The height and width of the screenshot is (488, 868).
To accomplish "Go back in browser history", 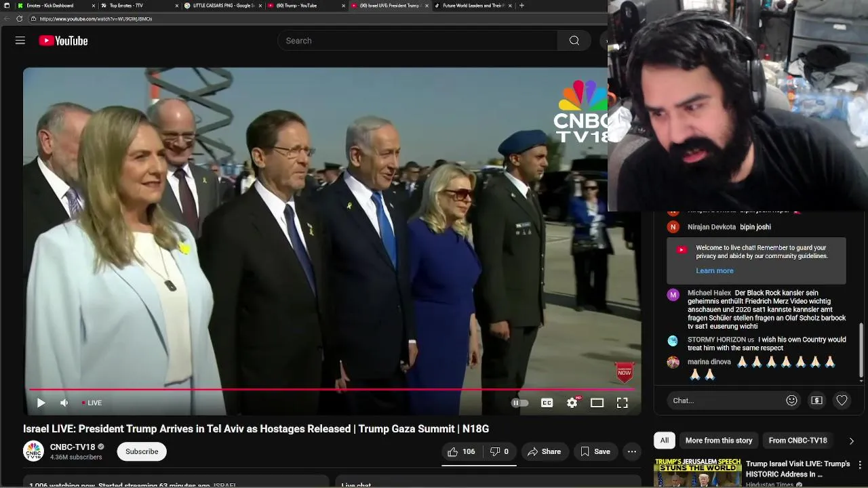I will coord(7,19).
